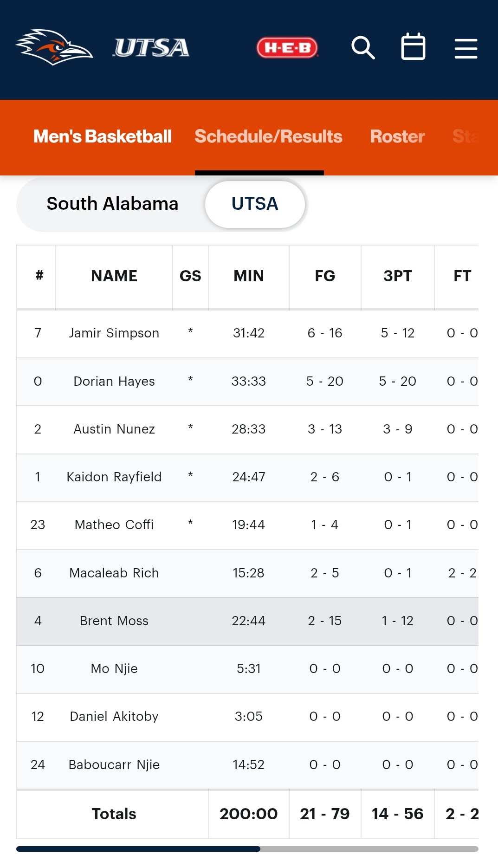Click the UTSA Roadrunner logo
The image size is (498, 868).
tap(54, 47)
